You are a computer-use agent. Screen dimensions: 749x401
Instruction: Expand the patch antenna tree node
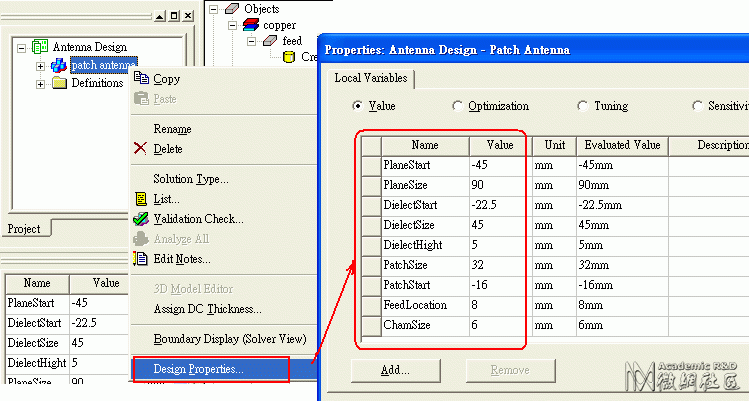tap(41, 66)
